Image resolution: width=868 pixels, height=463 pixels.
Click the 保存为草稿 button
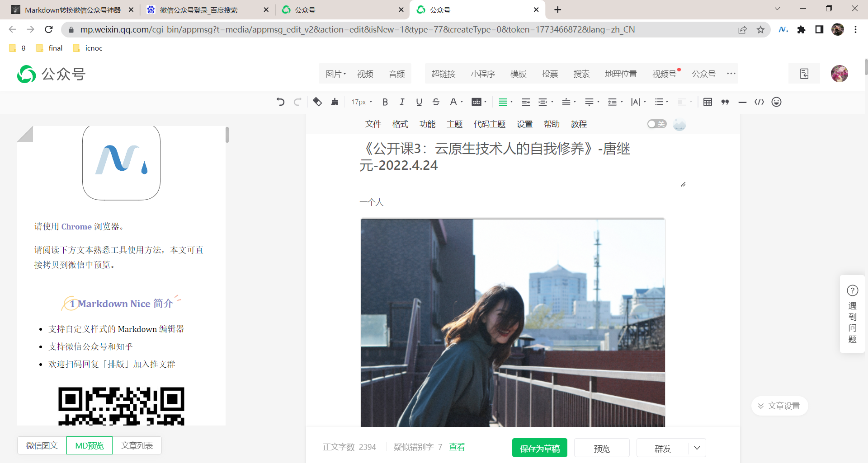click(x=540, y=448)
